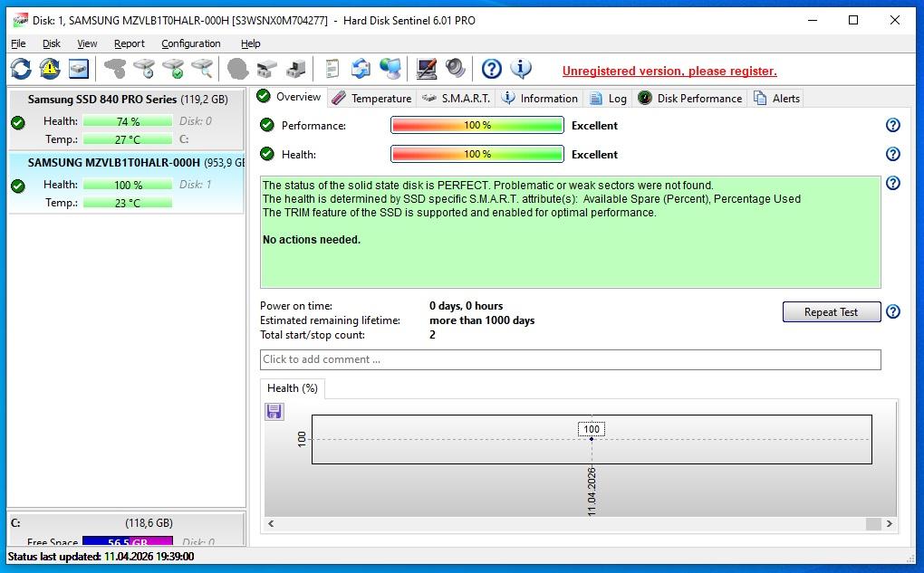The image size is (924, 573).
Task: Open the report document icon in toolbar
Action: [332, 69]
